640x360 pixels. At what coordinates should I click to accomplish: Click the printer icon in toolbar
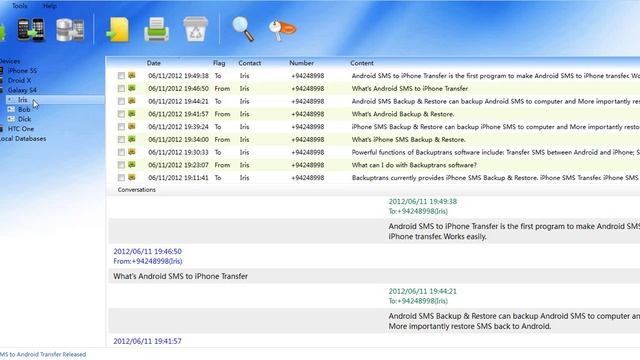(156, 29)
